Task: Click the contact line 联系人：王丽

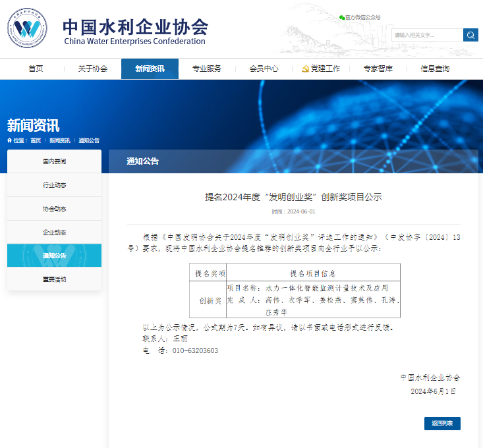Action: tap(165, 339)
